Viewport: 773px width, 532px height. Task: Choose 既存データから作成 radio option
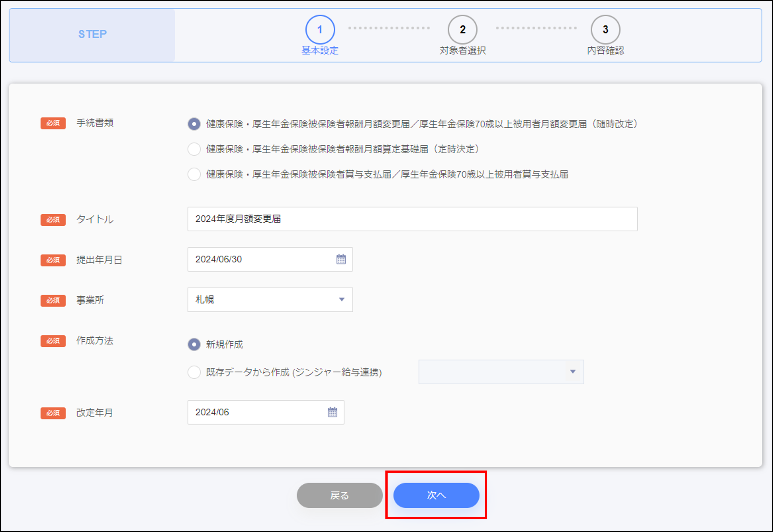point(194,372)
